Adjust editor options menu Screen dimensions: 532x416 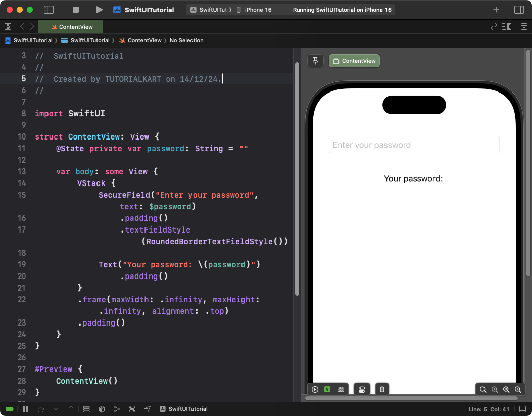[507, 26]
